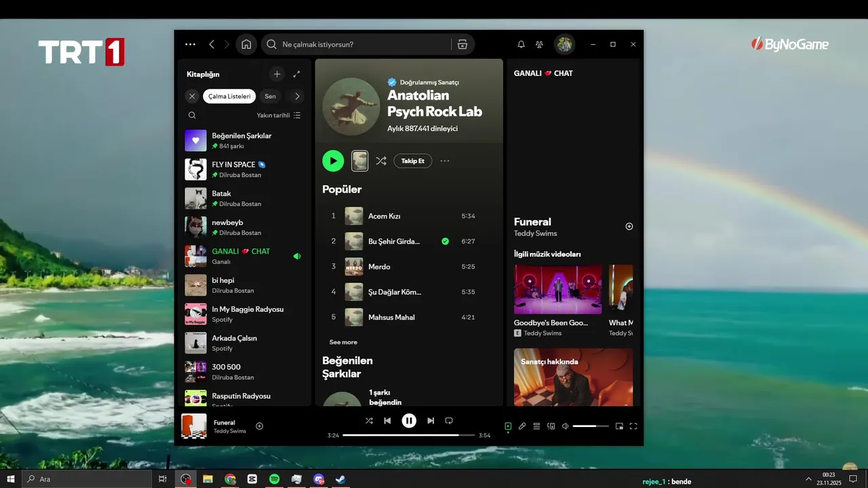Viewport: 868px width, 488px height.
Task: Open the 300 500 playlist
Action: 243,372
